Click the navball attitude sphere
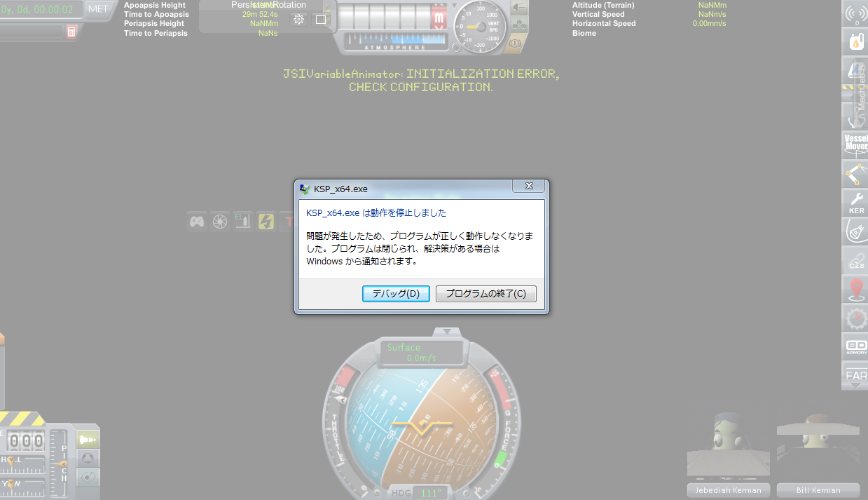868x500 pixels. 422,428
